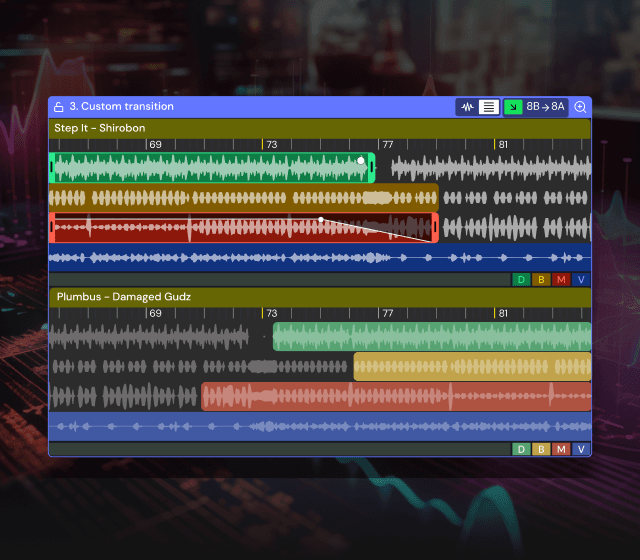Open the 8B → 8A key selector
This screenshot has height=560, width=640.
point(546,107)
